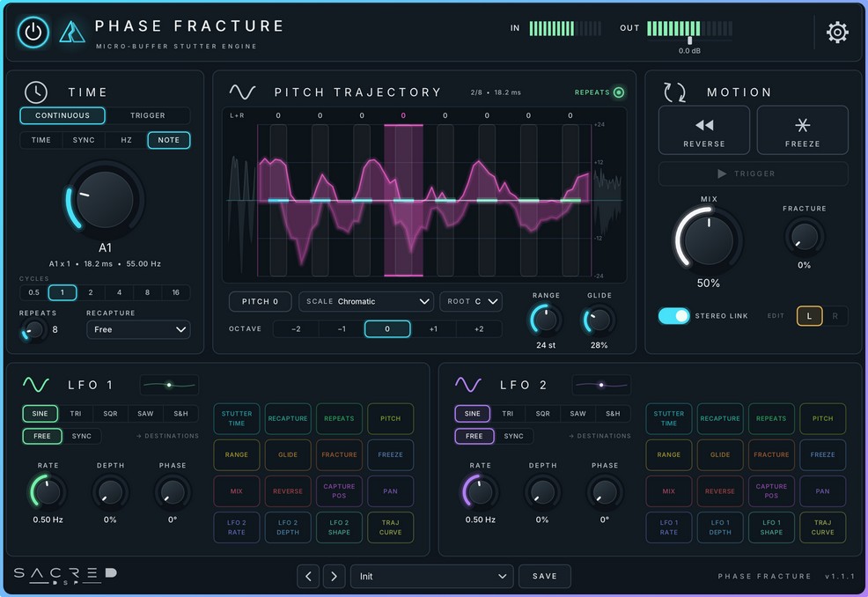Select the HZ timing tab
The height and width of the screenshot is (597, 868).
pyautogui.click(x=126, y=140)
